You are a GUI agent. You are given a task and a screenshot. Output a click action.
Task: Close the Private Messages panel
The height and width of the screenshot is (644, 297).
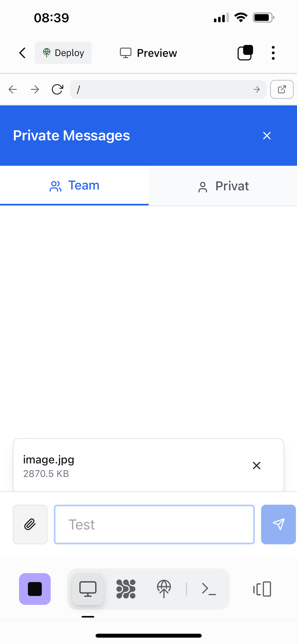point(267,136)
